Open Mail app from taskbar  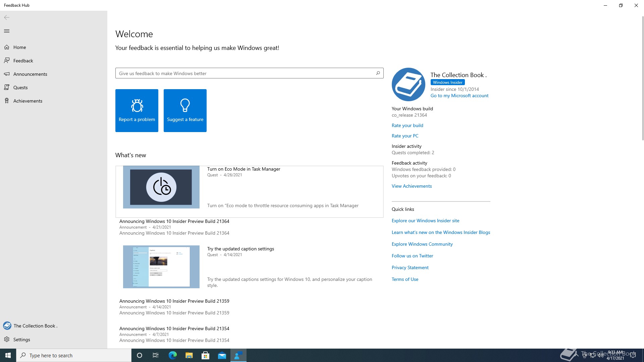pos(222,355)
